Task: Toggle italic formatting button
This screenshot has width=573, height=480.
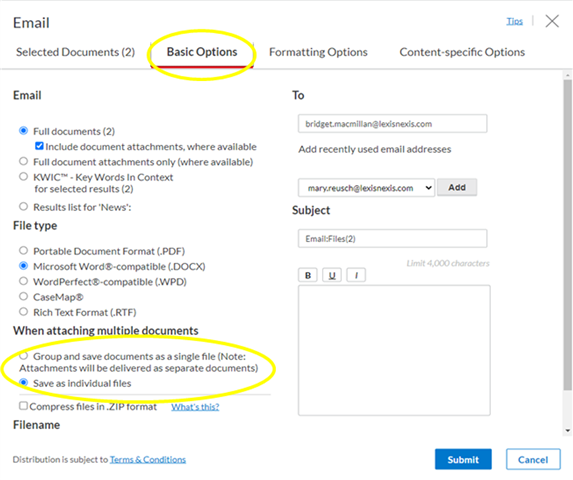Action: tap(356, 275)
